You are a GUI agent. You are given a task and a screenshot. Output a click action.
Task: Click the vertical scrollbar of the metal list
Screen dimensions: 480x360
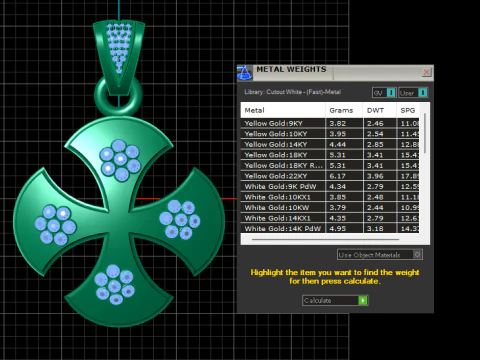(425, 133)
